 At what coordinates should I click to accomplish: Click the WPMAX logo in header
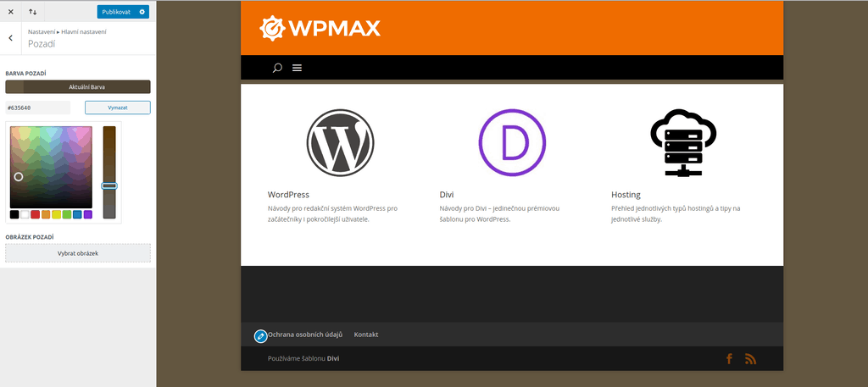point(320,28)
